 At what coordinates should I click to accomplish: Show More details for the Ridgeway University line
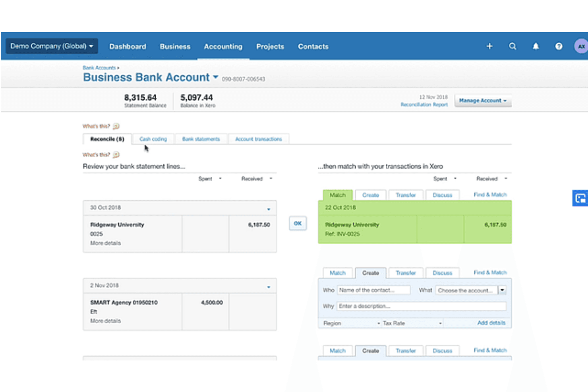point(105,243)
